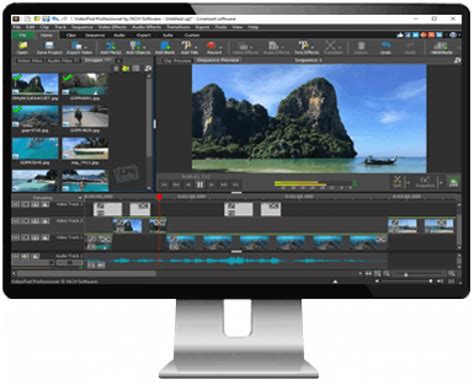Open the NCH Suite icon
Image resolution: width=474 pixels, height=385 pixels.
point(441,48)
